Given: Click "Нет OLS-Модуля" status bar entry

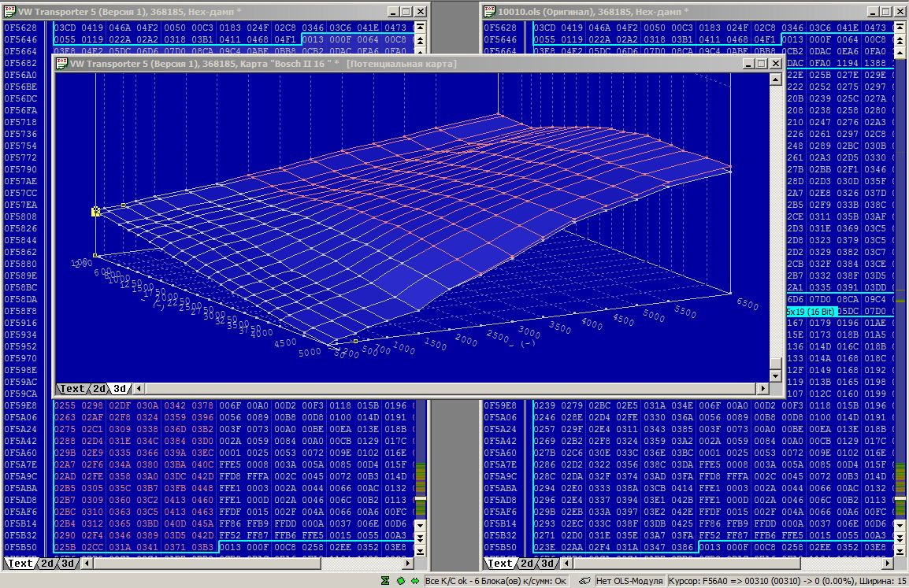Looking at the screenshot, I should pyautogui.click(x=629, y=580).
